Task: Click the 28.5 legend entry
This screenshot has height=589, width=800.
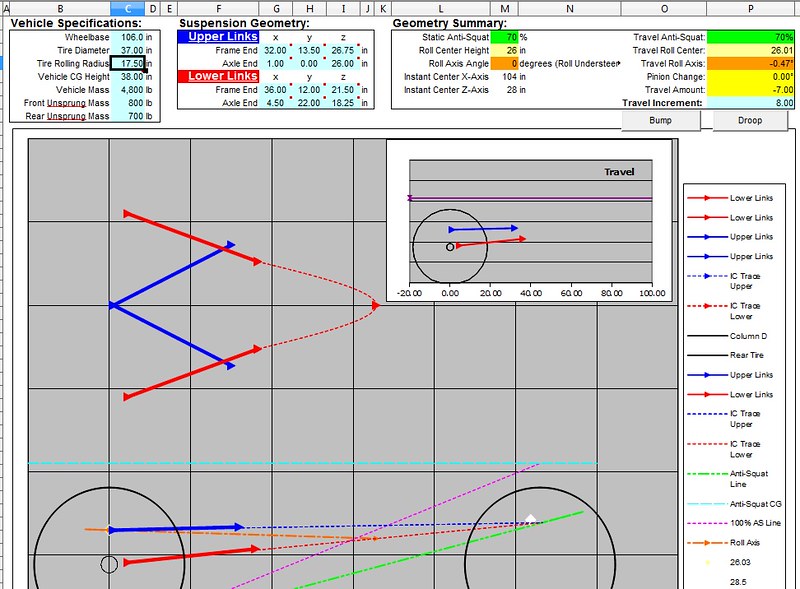Action: (738, 582)
